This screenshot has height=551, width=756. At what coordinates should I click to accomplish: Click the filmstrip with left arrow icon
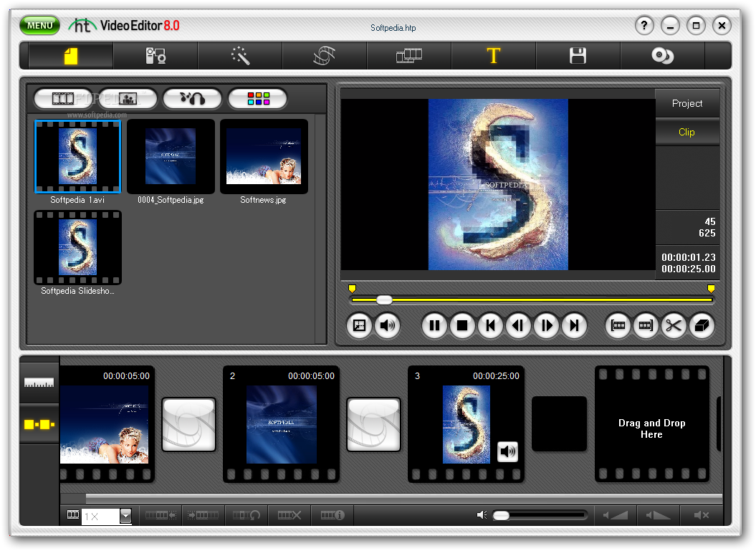click(x=161, y=515)
